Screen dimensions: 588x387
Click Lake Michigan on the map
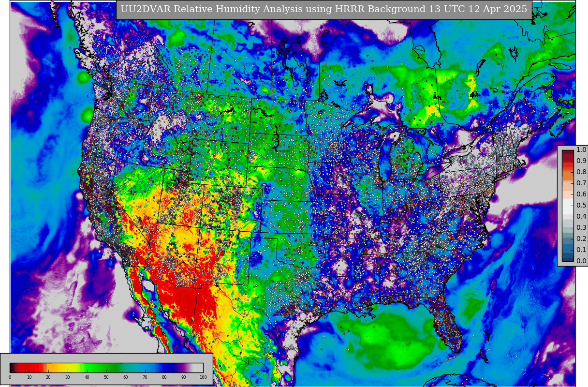[x=385, y=160]
